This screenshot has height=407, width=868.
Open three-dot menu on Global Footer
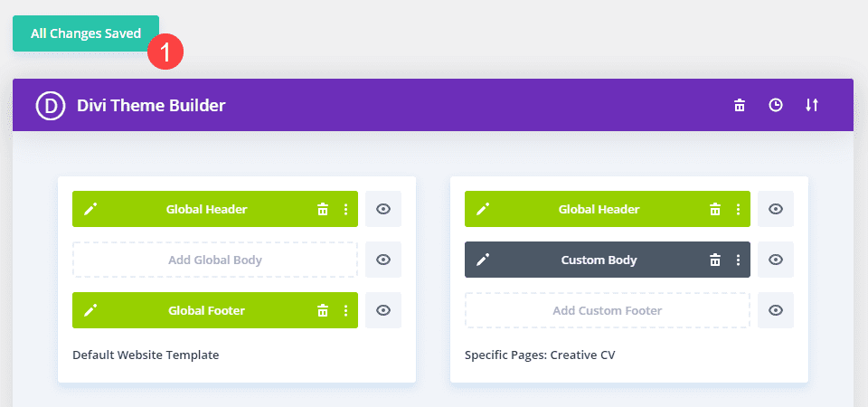345,310
